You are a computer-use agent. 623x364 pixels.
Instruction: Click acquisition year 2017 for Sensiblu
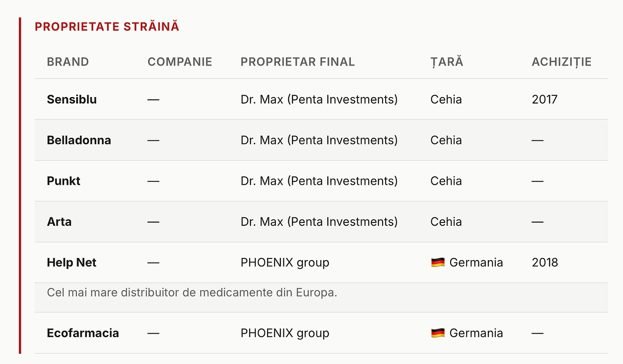(x=545, y=99)
